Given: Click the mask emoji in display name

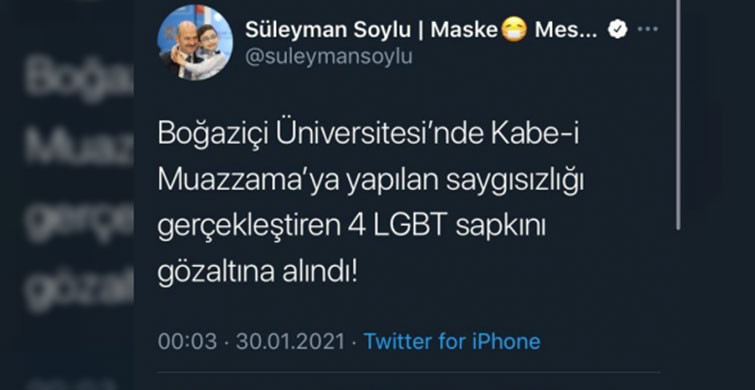Looking at the screenshot, I should (x=514, y=30).
